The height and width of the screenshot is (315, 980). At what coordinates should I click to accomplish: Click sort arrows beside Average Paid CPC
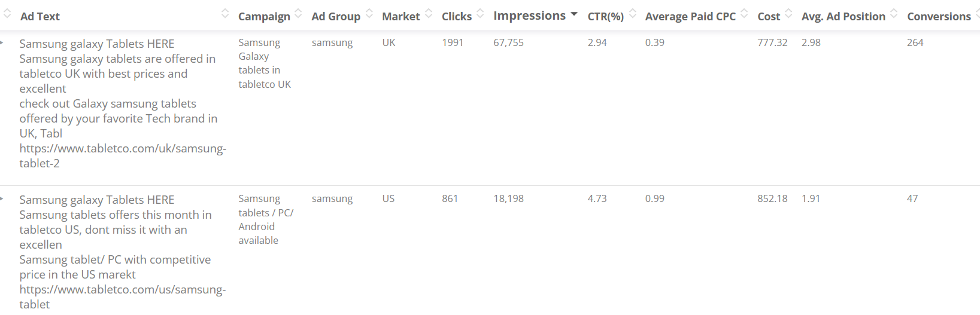click(744, 13)
